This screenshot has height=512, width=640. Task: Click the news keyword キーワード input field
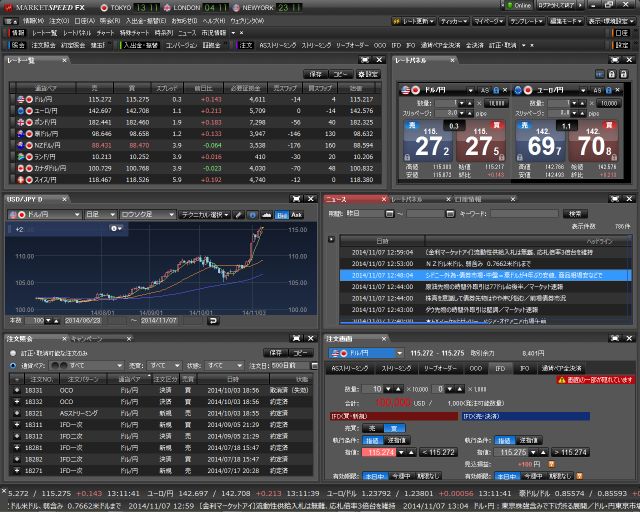click(524, 214)
